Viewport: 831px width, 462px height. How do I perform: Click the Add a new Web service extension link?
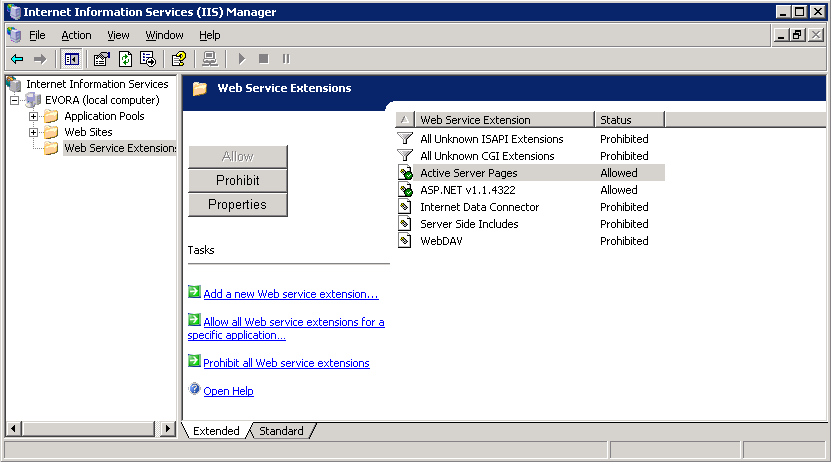pos(290,294)
